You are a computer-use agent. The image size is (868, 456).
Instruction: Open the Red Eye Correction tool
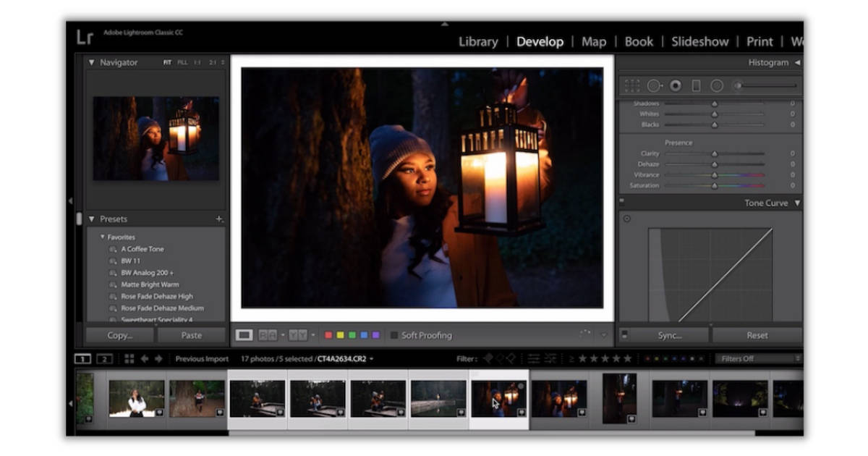click(676, 86)
